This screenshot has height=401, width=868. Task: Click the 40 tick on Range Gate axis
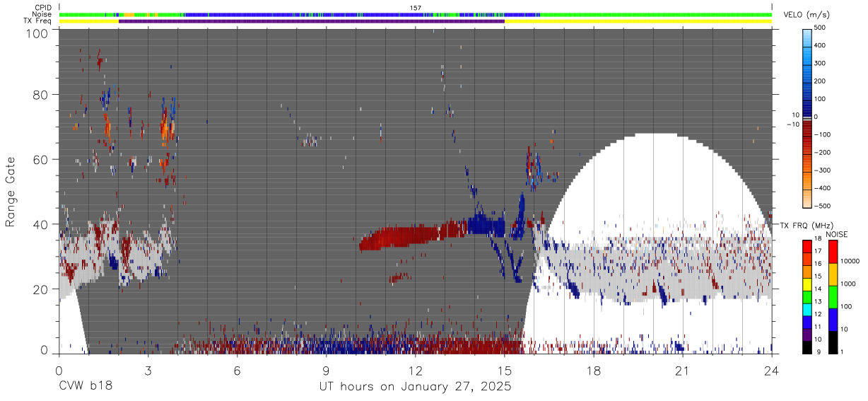(40, 225)
